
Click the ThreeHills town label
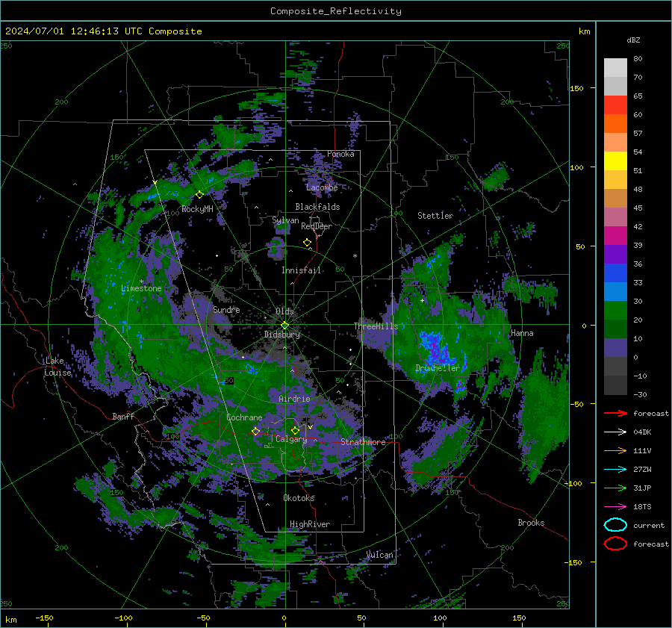pos(376,326)
